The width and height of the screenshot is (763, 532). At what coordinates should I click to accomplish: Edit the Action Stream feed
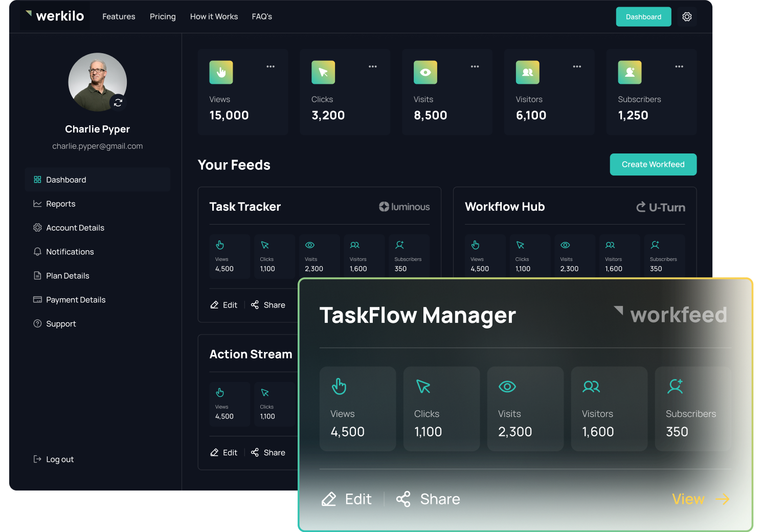(x=224, y=453)
